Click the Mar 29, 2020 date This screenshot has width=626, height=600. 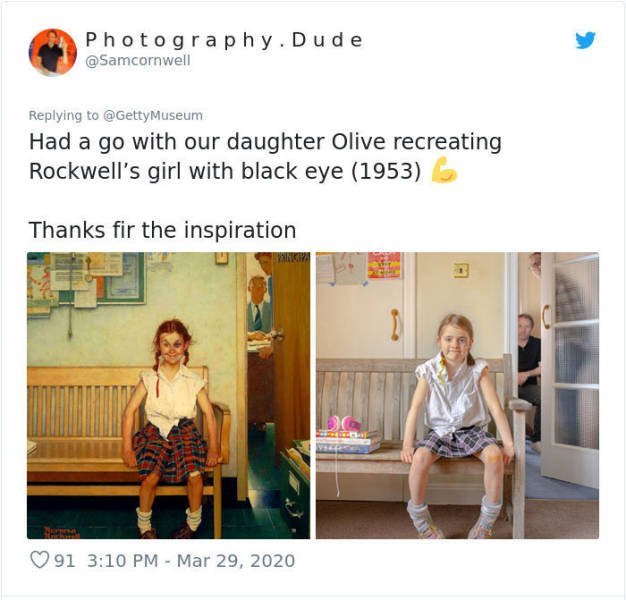(236, 560)
